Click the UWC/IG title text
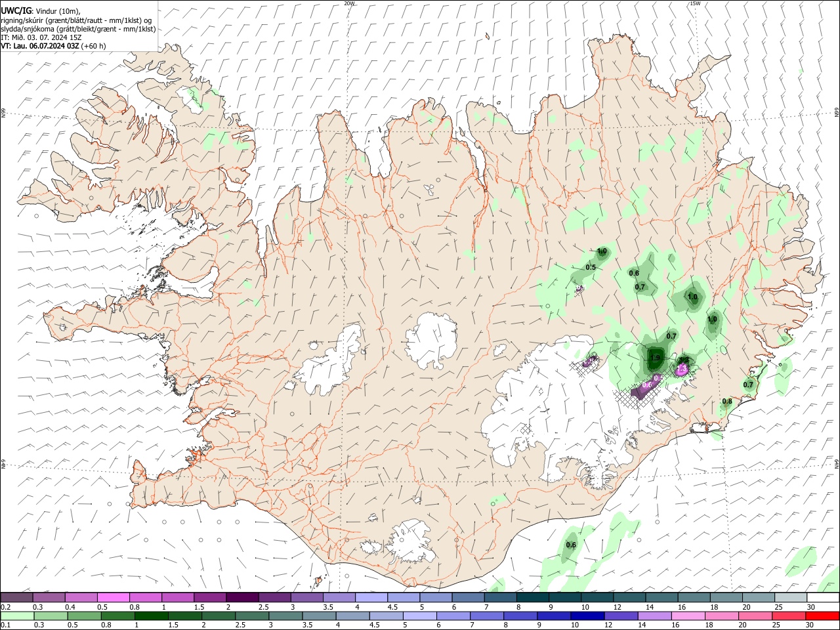 point(16,10)
